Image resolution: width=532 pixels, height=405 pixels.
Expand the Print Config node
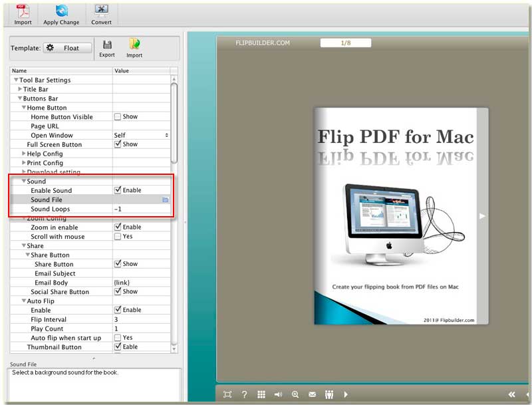click(x=24, y=162)
